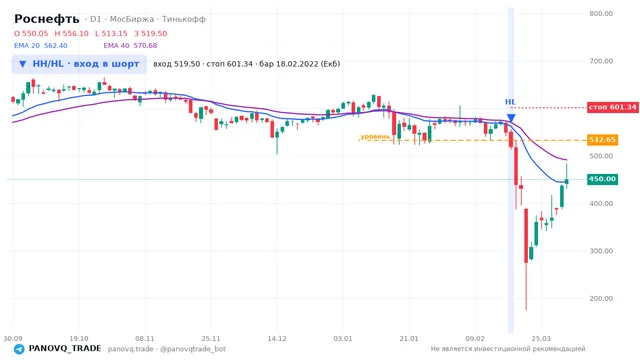Screen dimensions: 640x360
Task: Click the 'EMA 20 562.40' legend
Action: pos(41,46)
